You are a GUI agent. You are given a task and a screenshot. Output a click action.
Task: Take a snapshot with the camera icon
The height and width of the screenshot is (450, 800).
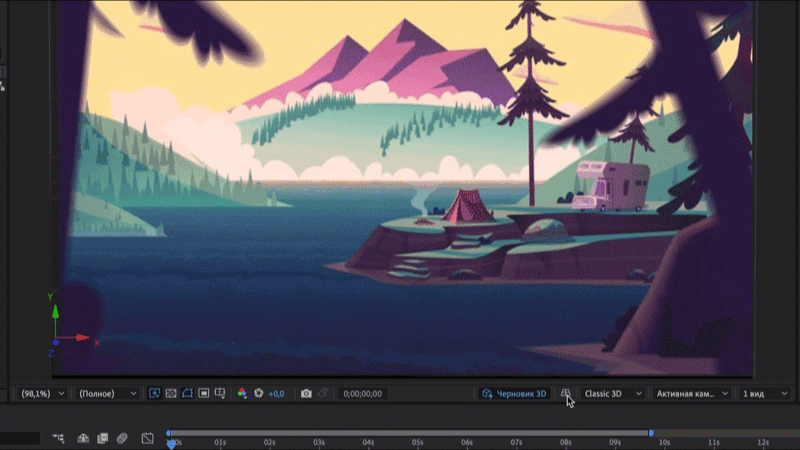[306, 394]
